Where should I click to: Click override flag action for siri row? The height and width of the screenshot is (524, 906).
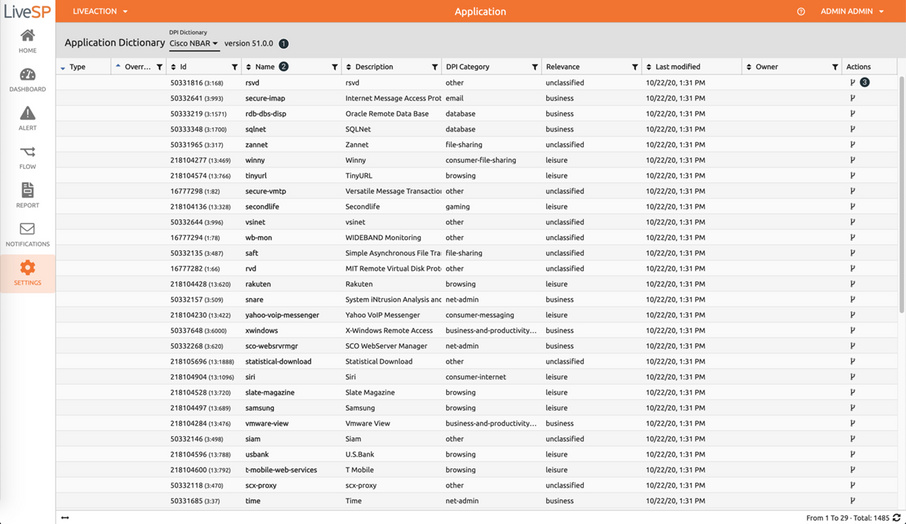852,377
